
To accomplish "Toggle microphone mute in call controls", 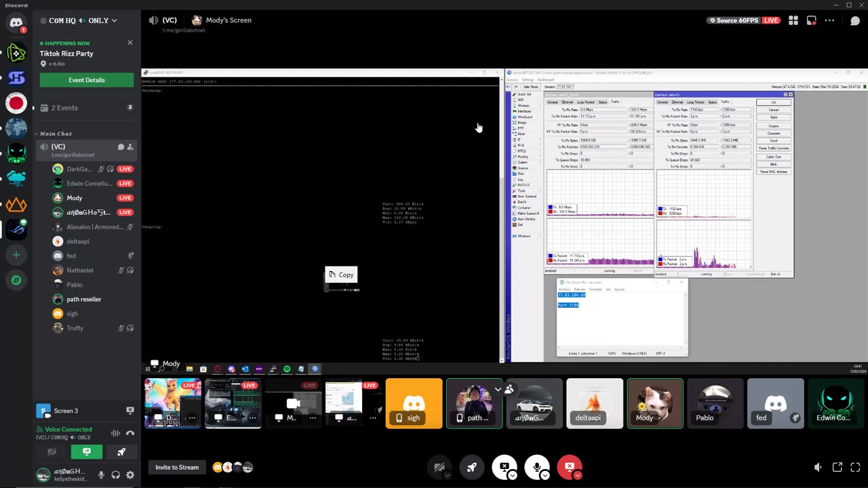I will [x=537, y=466].
